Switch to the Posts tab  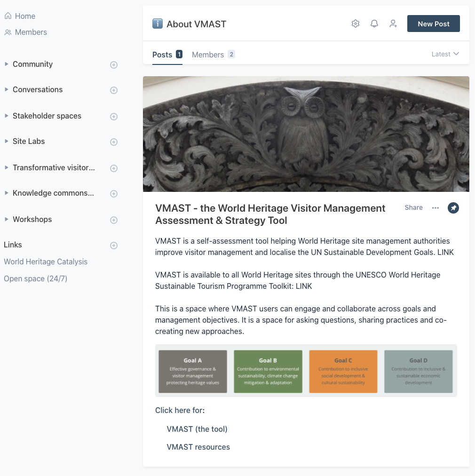point(167,55)
